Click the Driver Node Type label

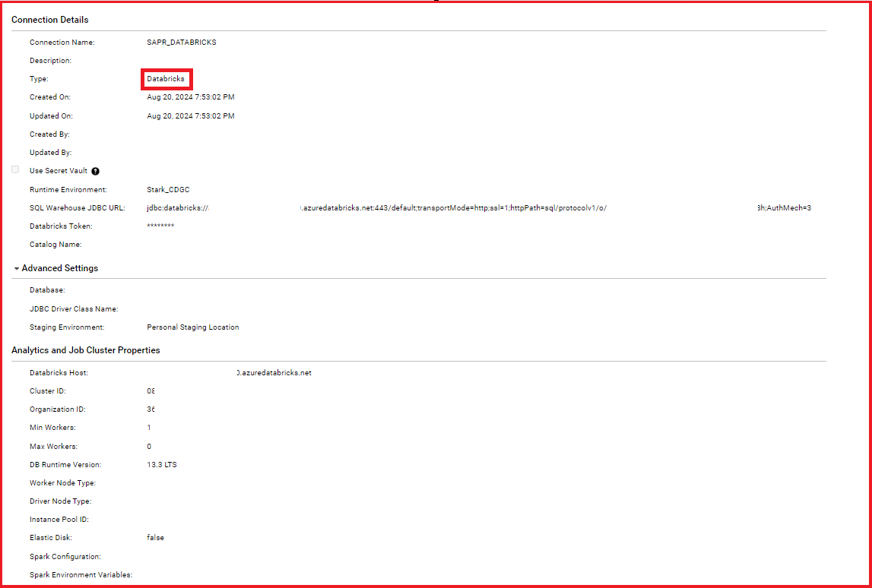[x=61, y=501]
